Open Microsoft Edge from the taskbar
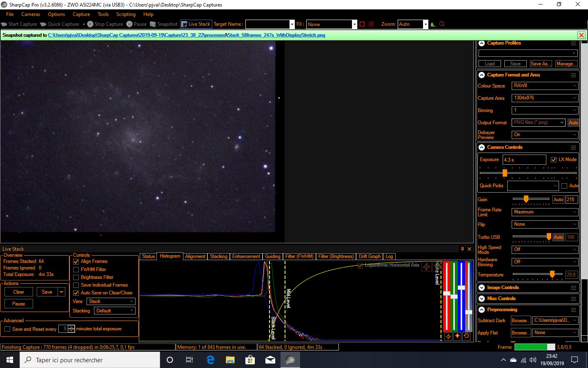 210,360
